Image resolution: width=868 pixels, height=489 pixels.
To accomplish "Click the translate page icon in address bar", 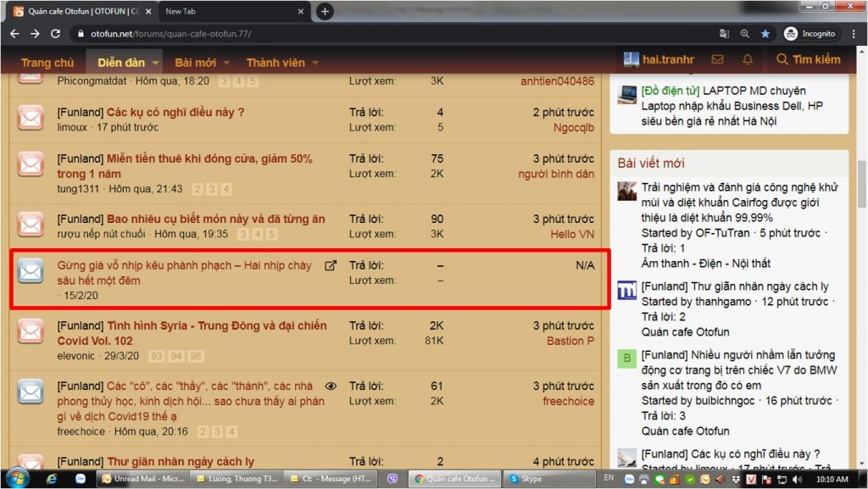I will 724,34.
